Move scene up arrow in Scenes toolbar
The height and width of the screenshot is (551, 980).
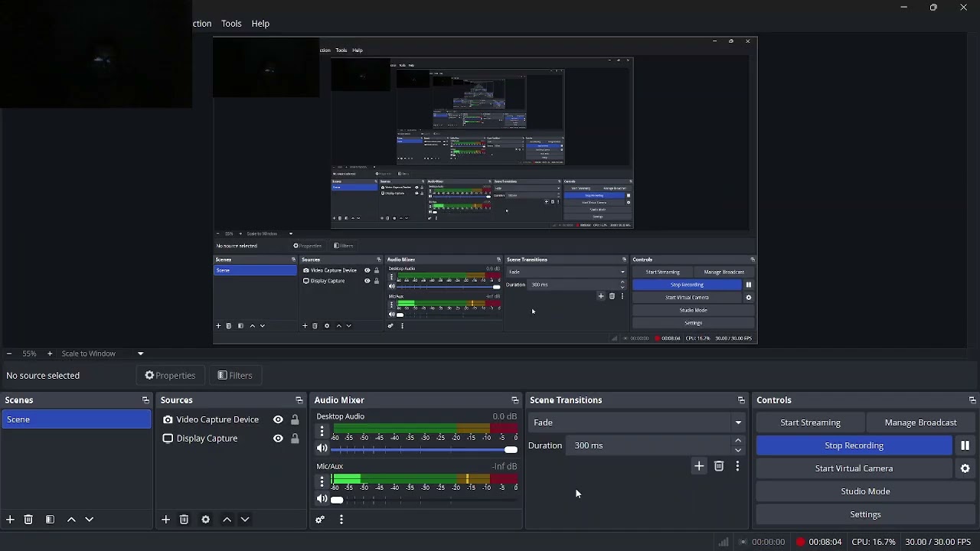(71, 520)
